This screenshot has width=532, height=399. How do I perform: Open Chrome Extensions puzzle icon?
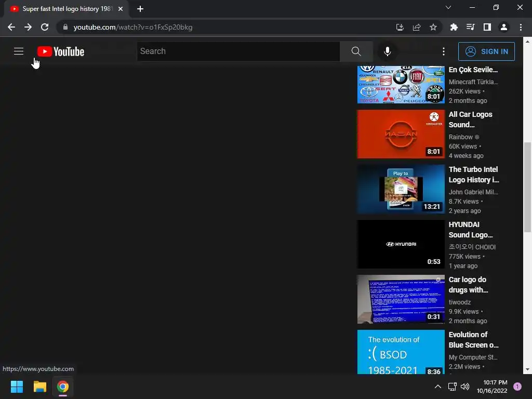(x=454, y=27)
